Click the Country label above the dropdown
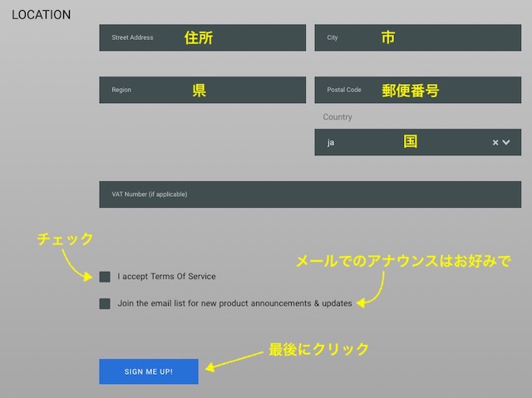The width and height of the screenshot is (532, 398). pos(337,117)
